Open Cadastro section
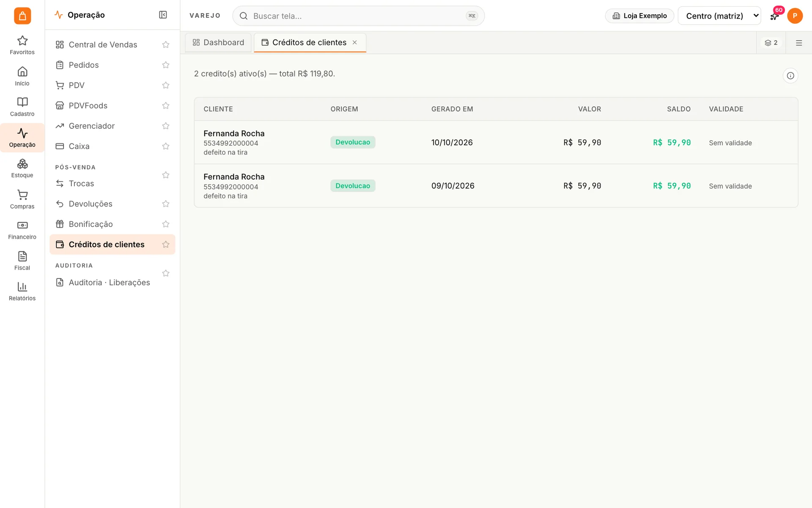The image size is (812, 508). pos(22,107)
